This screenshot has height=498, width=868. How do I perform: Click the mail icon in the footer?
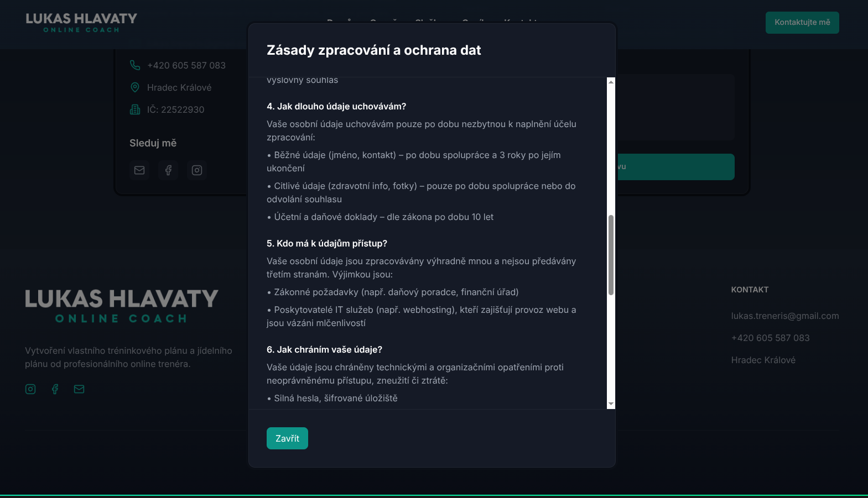(x=79, y=389)
